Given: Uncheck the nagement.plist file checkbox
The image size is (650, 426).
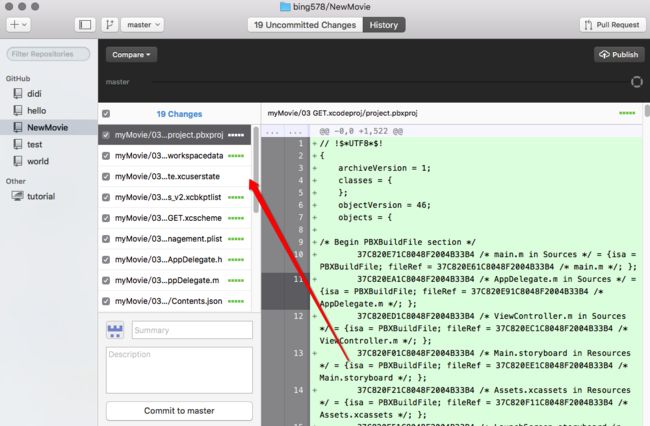Looking at the screenshot, I should [106, 239].
